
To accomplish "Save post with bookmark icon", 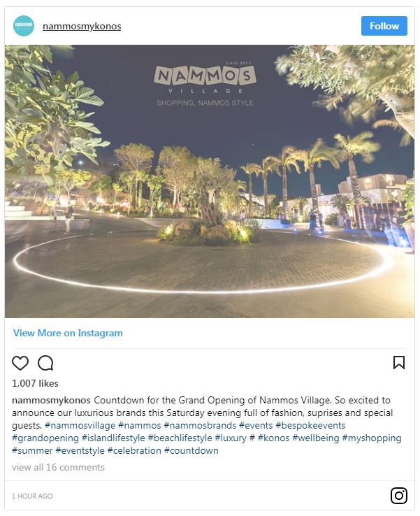I will point(399,363).
